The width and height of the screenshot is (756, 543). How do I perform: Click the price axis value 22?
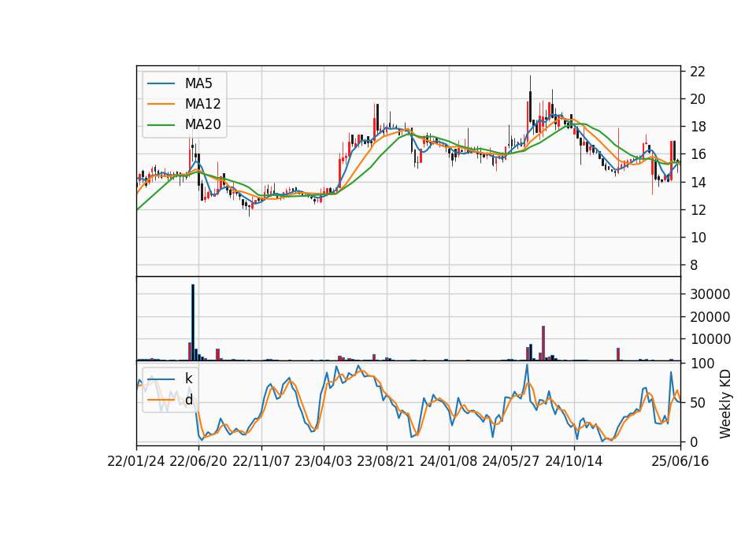[698, 72]
